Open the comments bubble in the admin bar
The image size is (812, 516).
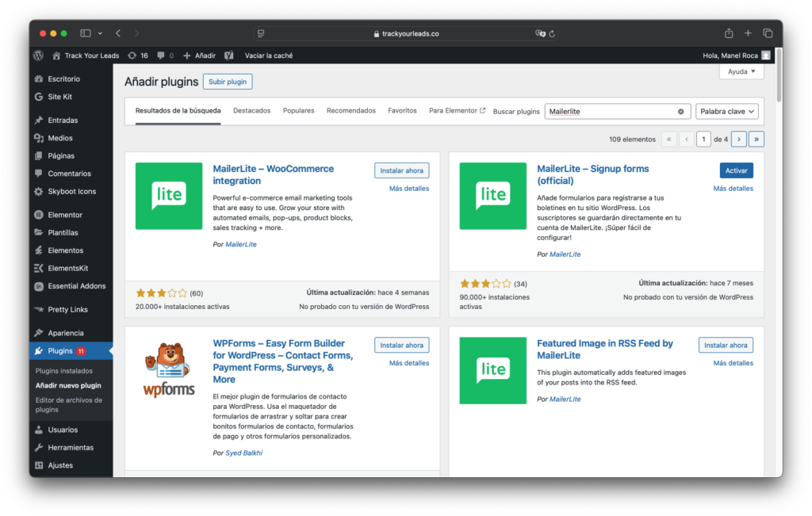tap(165, 55)
